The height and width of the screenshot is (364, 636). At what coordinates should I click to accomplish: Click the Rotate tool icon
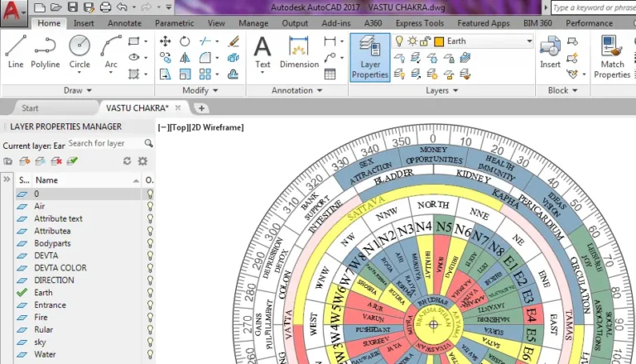pos(185,41)
